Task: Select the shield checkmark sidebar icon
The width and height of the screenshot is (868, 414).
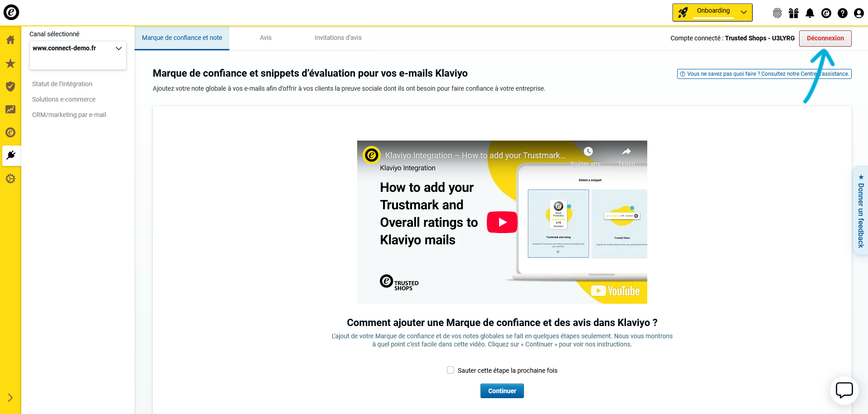Action: (10, 87)
